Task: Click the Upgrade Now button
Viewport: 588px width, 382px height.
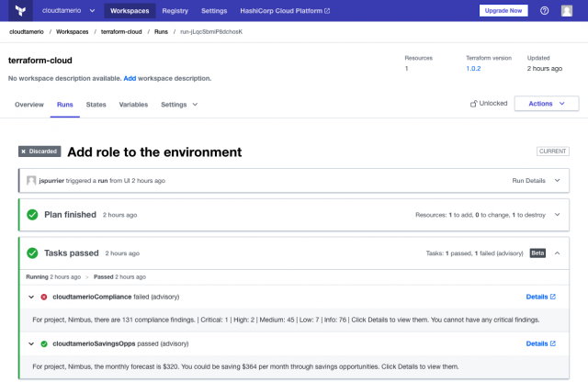Action: click(503, 11)
